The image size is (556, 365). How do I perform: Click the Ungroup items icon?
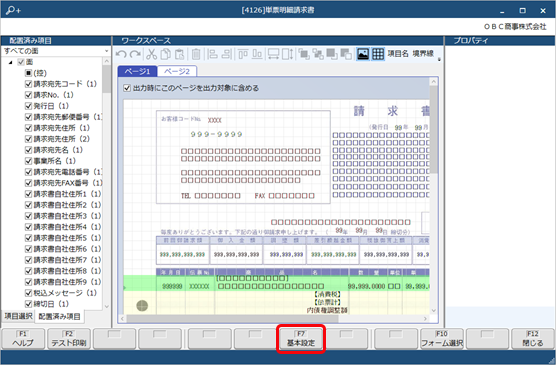click(318, 54)
